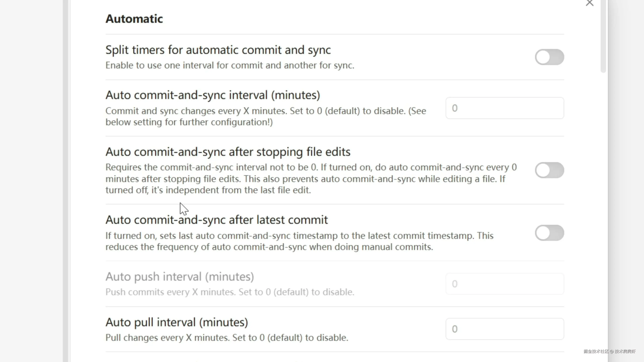This screenshot has height=362, width=644.
Task: Click the Automatic section heading
Action: (x=134, y=19)
